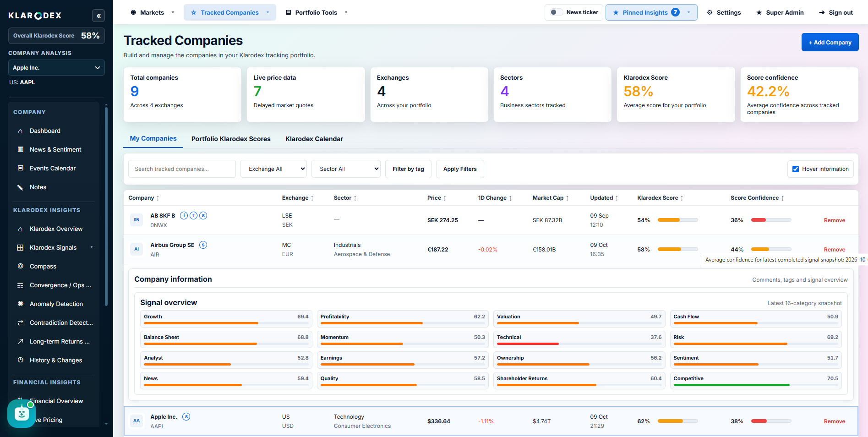This screenshot has height=437, width=868.
Task: Click Airbus Group SE 'S' signal badge
Action: [x=203, y=245]
